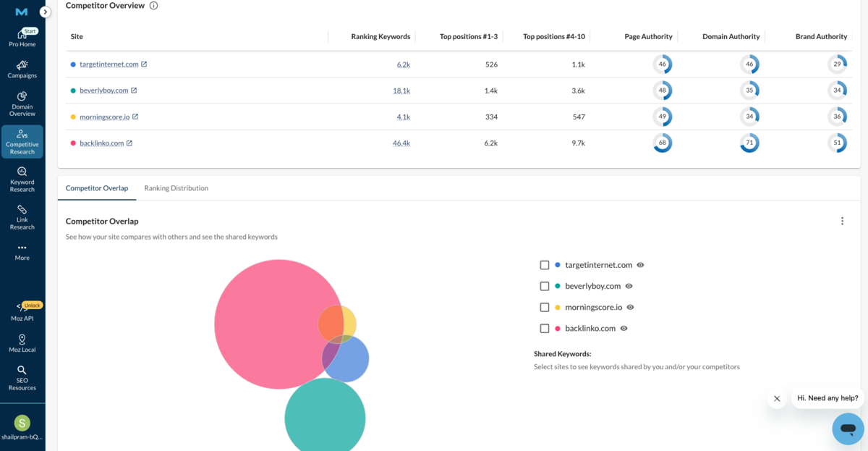
Task: Sort by Top positions #4-10 column header
Action: [554, 36]
